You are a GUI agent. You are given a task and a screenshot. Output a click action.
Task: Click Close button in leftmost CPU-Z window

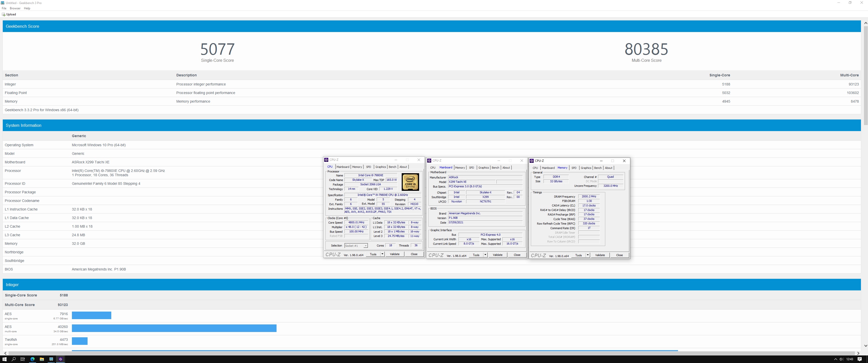tap(414, 254)
